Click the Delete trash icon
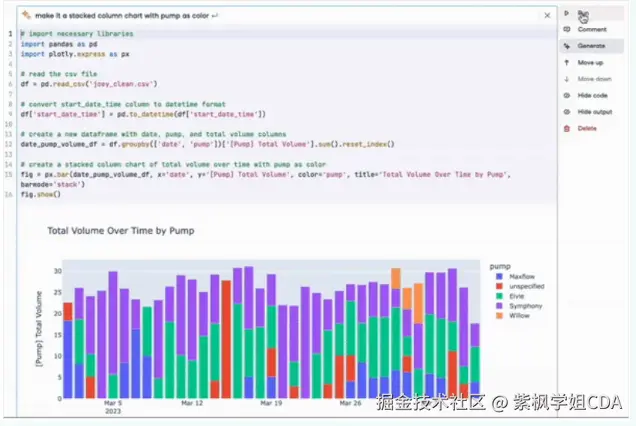636x426 pixels. (567, 129)
